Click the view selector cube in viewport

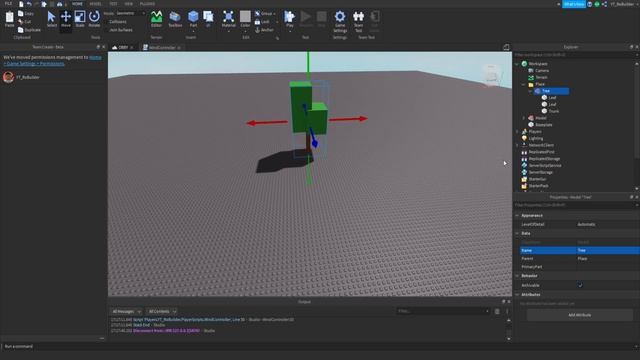[492, 75]
